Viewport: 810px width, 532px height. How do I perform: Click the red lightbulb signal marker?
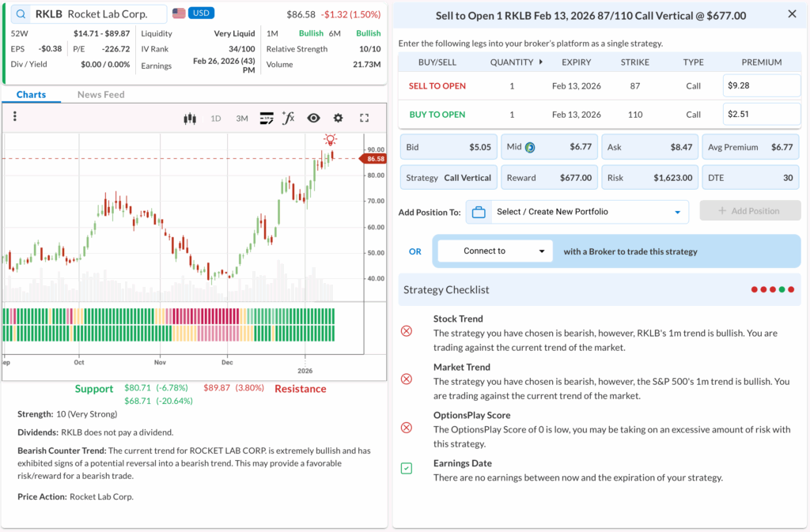pyautogui.click(x=329, y=139)
